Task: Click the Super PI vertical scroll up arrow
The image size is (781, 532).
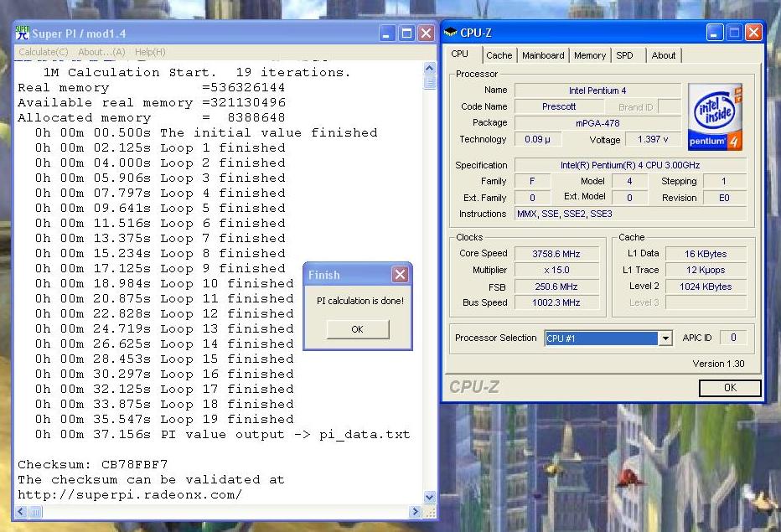Action: tap(429, 68)
